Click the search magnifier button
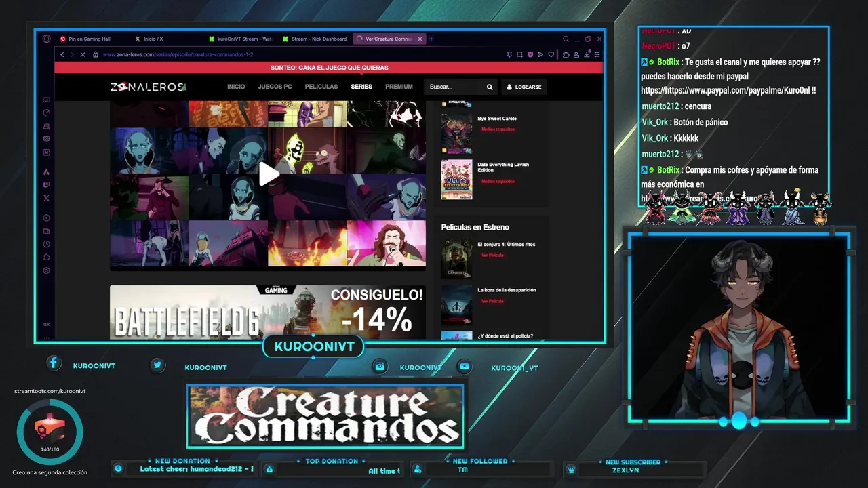Image resolution: width=868 pixels, height=488 pixels. [x=490, y=87]
